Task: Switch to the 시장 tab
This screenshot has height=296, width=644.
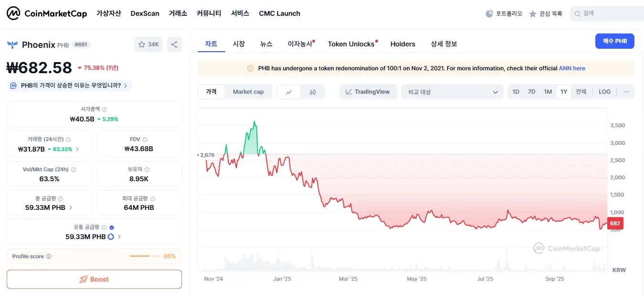Action: (239, 44)
